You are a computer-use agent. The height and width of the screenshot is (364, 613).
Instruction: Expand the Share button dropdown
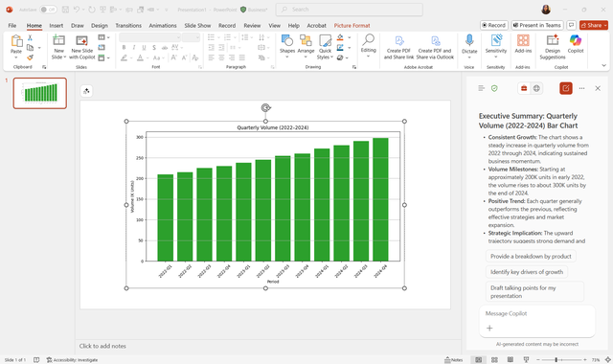tap(605, 25)
